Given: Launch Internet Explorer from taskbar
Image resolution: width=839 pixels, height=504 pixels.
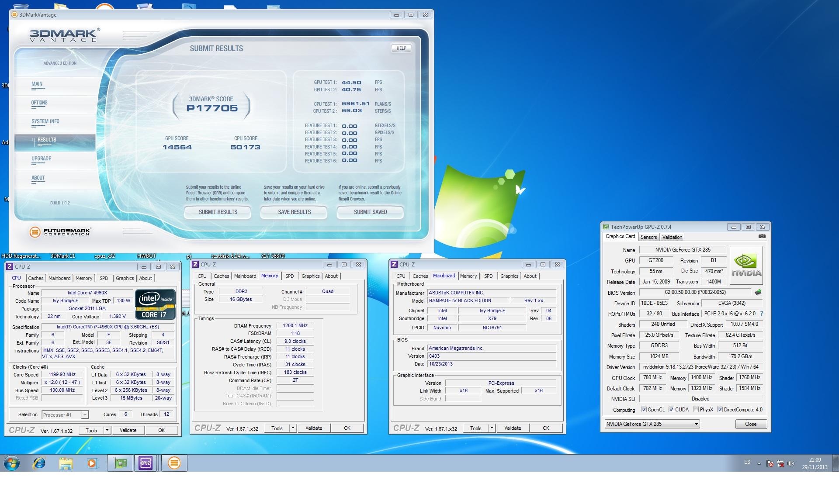Looking at the screenshot, I should point(39,463).
